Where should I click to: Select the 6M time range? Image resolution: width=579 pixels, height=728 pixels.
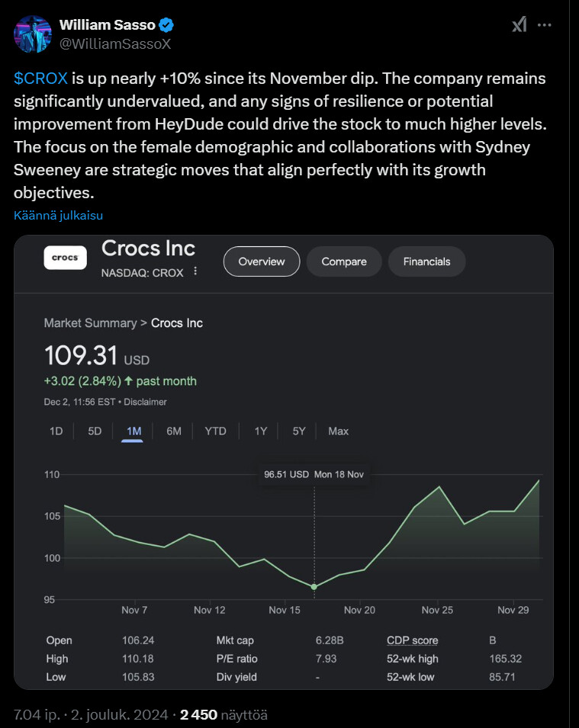(174, 431)
